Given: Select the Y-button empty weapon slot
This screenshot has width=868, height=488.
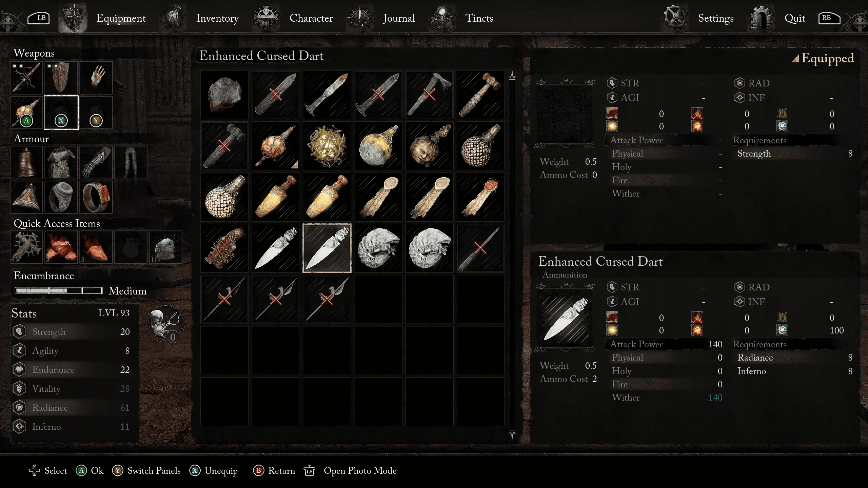Looking at the screenshot, I should click(96, 113).
